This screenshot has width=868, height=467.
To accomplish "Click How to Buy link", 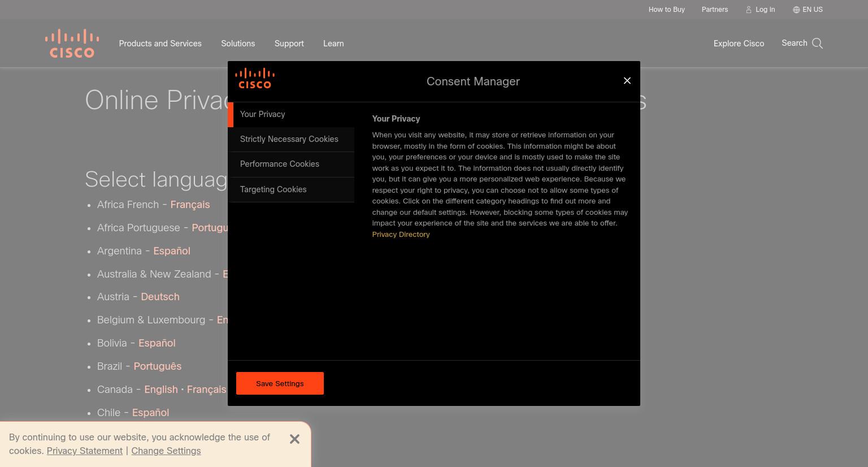I will point(666,10).
